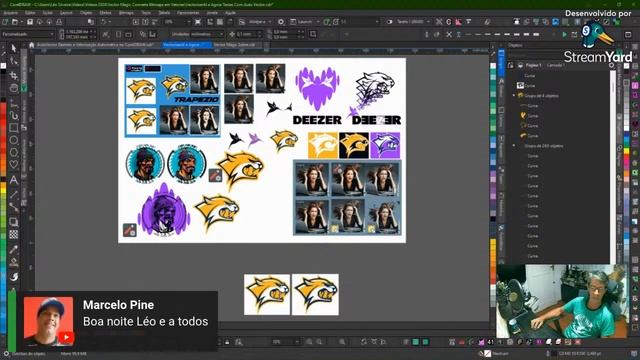Select the Eyedropper tool
The width and height of the screenshot is (640, 360).
click(x=13, y=249)
